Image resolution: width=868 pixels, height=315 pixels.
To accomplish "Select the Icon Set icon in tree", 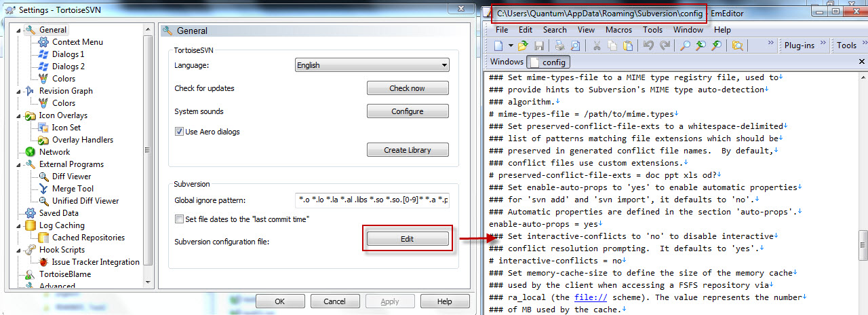I will 43,128.
